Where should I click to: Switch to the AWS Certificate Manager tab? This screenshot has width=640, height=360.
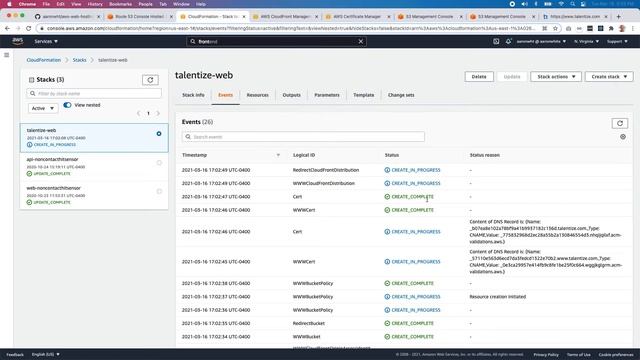point(357,17)
